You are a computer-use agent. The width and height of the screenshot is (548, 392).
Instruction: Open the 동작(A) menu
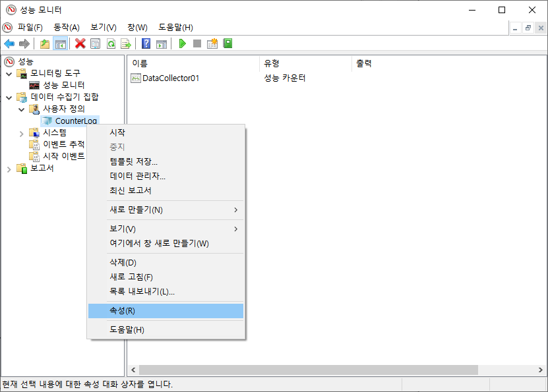click(x=67, y=27)
